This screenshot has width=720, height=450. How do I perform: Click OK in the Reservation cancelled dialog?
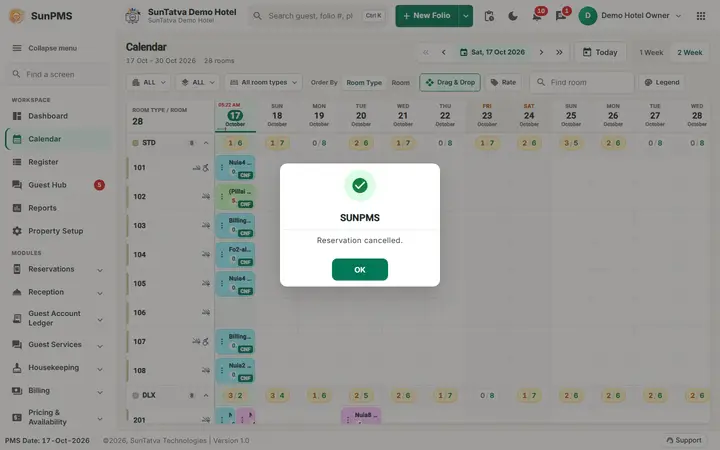click(360, 270)
